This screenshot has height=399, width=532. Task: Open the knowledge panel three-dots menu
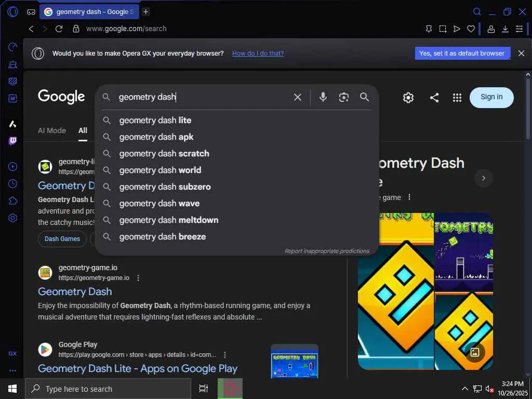coord(409,197)
